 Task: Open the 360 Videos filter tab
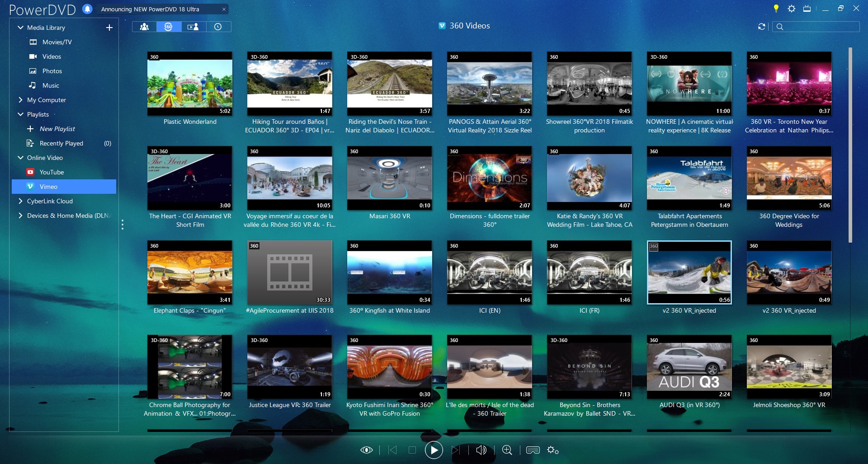pyautogui.click(x=168, y=27)
